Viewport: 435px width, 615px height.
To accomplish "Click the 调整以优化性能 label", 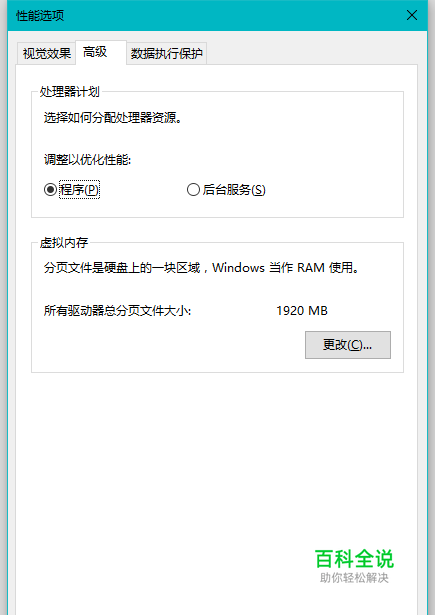I will (x=87, y=160).
